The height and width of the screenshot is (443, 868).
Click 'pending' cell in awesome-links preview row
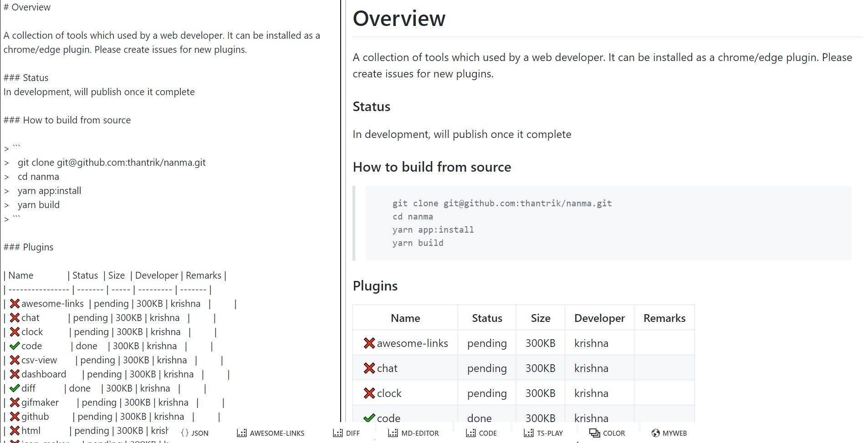point(487,343)
